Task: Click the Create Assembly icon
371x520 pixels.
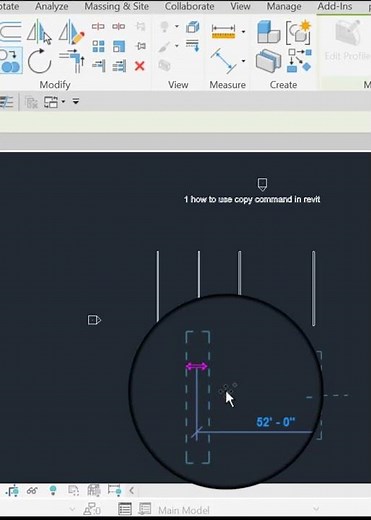Action: [x=268, y=32]
